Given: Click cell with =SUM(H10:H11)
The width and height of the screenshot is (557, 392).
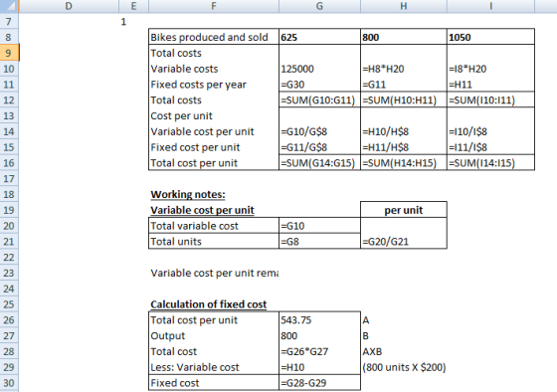Looking at the screenshot, I should point(404,99).
